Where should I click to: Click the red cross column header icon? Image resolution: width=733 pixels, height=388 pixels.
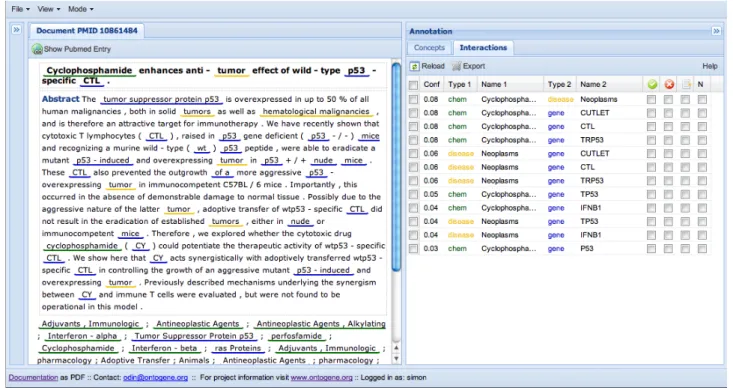pyautogui.click(x=669, y=84)
